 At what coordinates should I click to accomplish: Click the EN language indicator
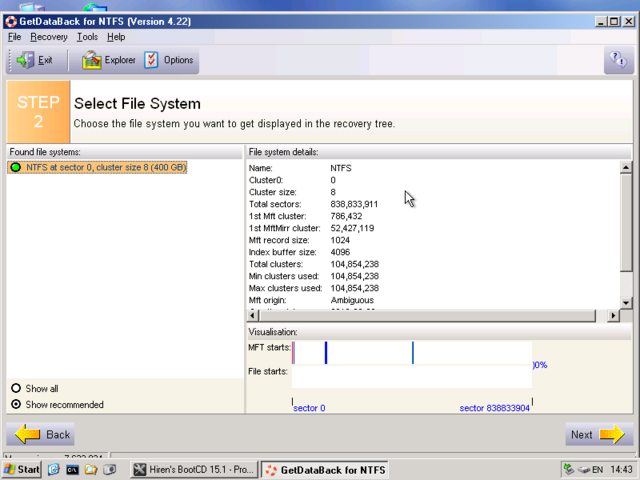point(598,470)
